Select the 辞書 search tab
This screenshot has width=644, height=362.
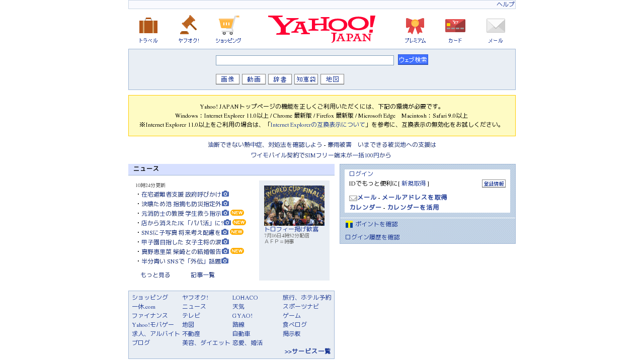point(280,79)
